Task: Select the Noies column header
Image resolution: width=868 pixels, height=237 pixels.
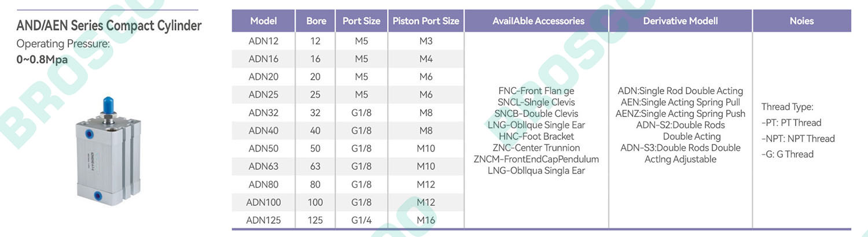Action: 801,21
